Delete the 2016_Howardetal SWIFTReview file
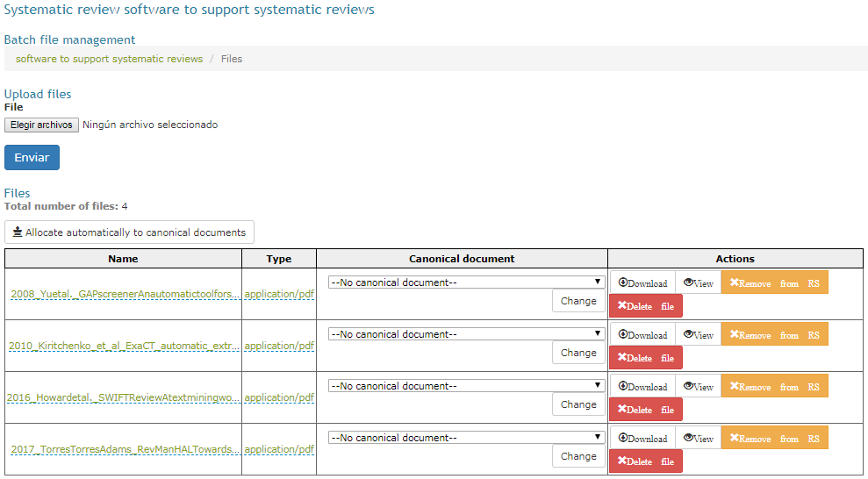Viewport: 868px width, 479px height. pyautogui.click(x=646, y=410)
